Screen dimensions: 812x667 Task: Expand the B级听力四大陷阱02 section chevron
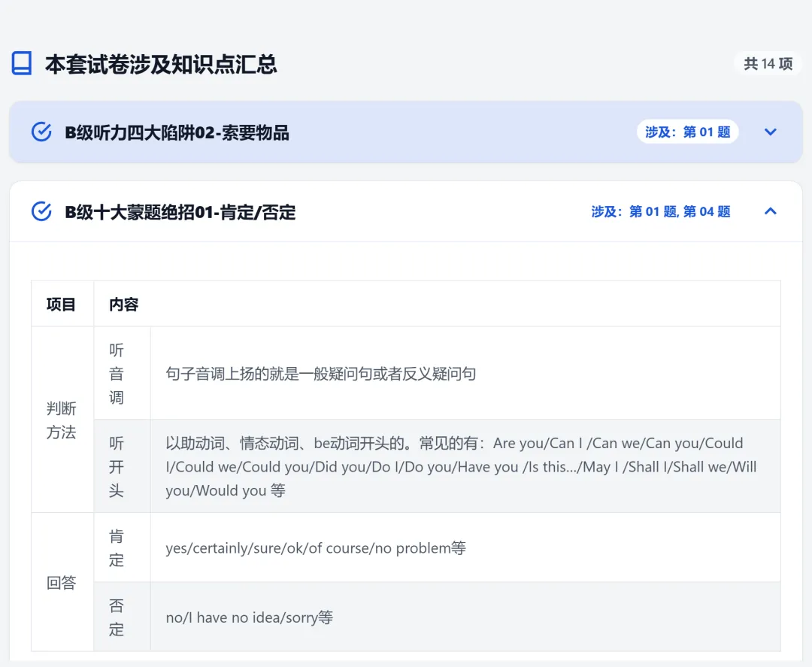point(771,132)
